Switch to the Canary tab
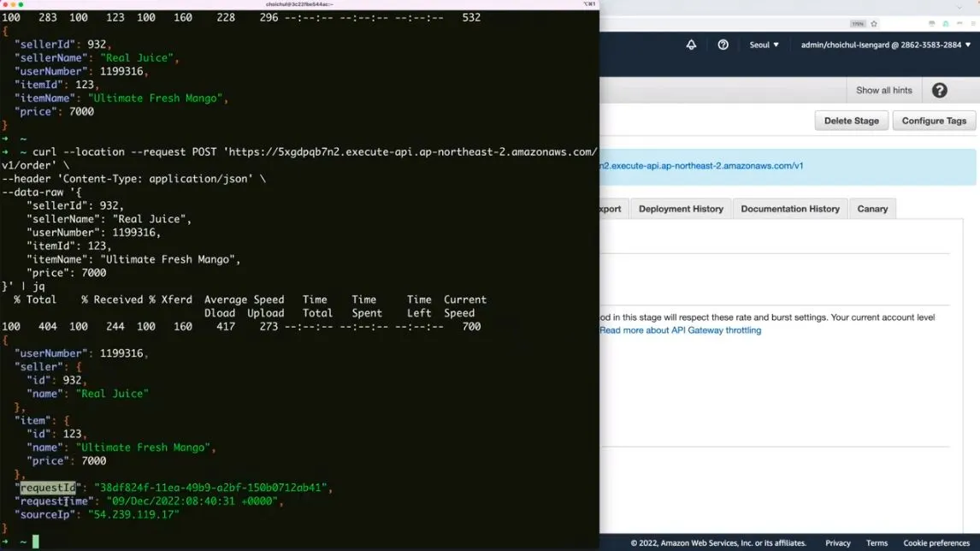 pyautogui.click(x=872, y=209)
